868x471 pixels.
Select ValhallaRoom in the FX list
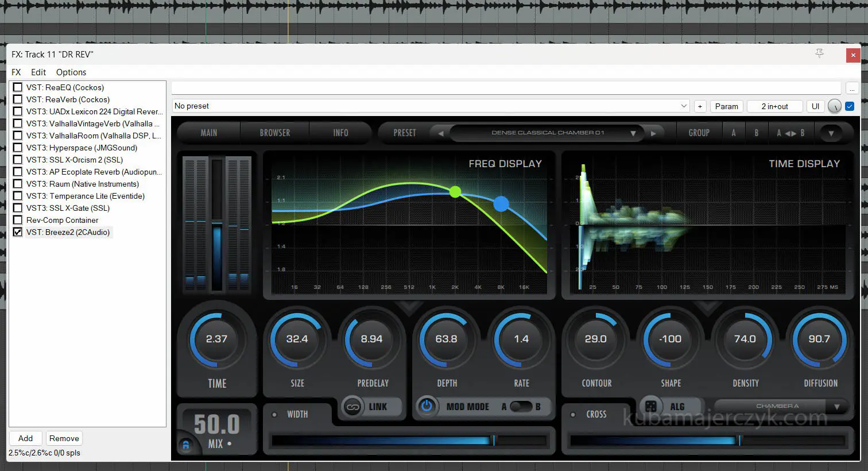[x=93, y=136]
